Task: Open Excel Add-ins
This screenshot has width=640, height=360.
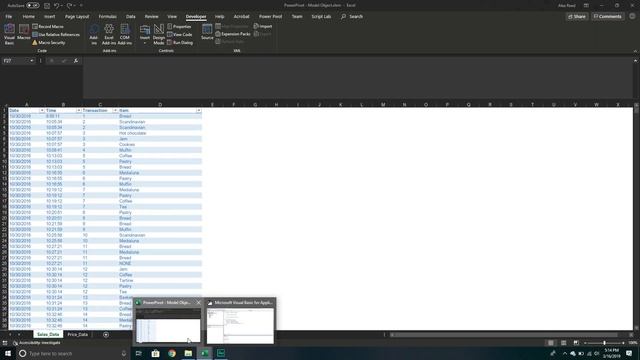Action: pos(109,34)
